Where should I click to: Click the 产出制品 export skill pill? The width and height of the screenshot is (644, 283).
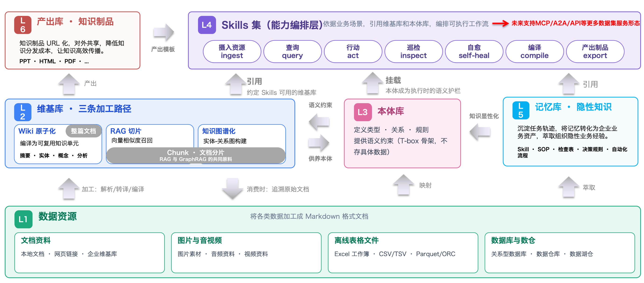595,51
